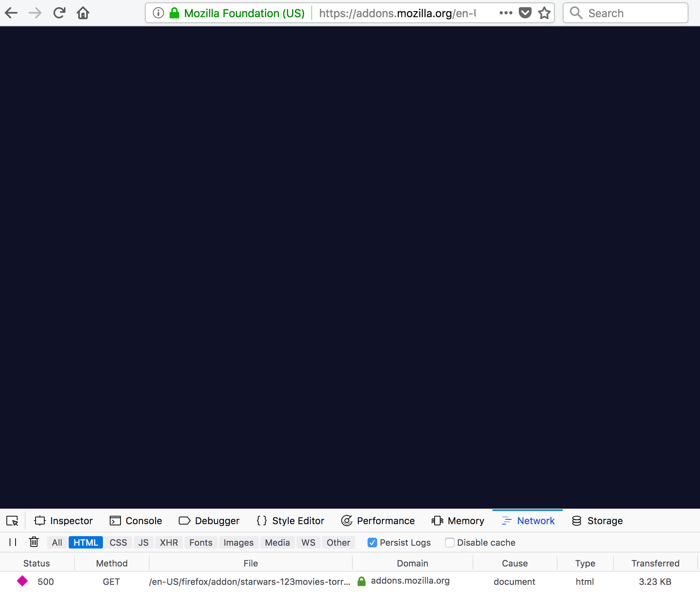Bookmark this page with the star
700x606 pixels.
pos(544,12)
